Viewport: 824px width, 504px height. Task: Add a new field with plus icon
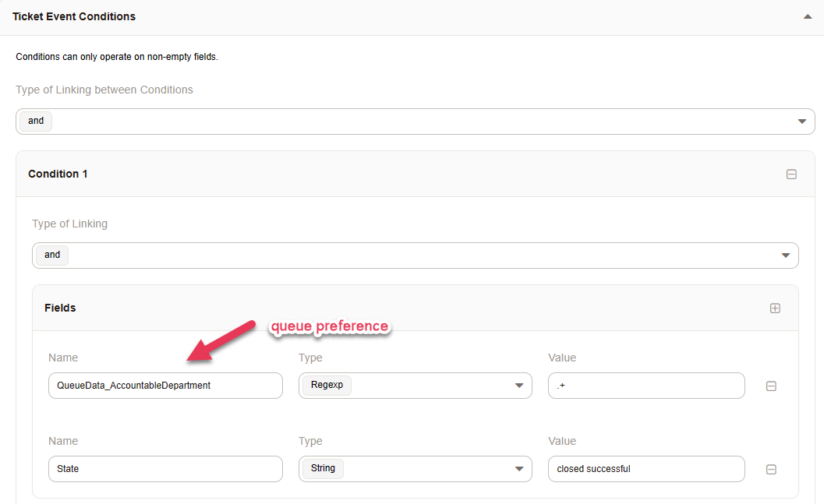(775, 308)
